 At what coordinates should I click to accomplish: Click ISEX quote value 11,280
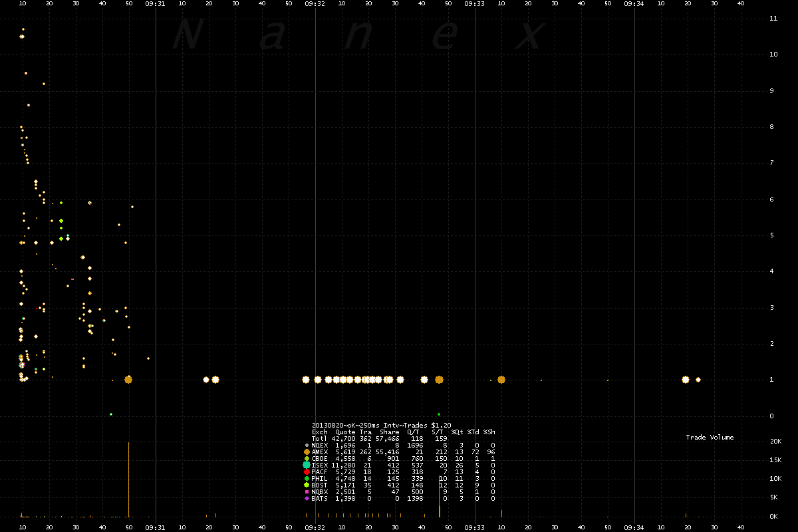pyautogui.click(x=344, y=465)
